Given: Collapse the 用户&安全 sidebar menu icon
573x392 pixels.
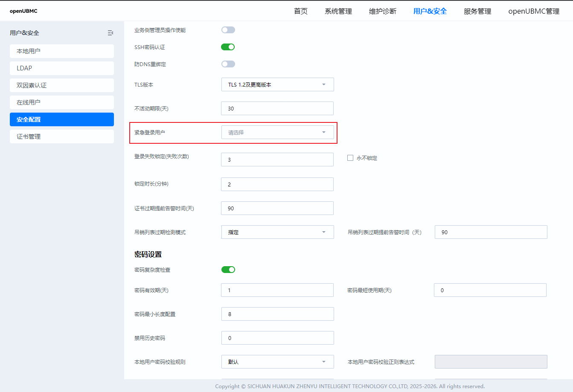Looking at the screenshot, I should point(111,33).
